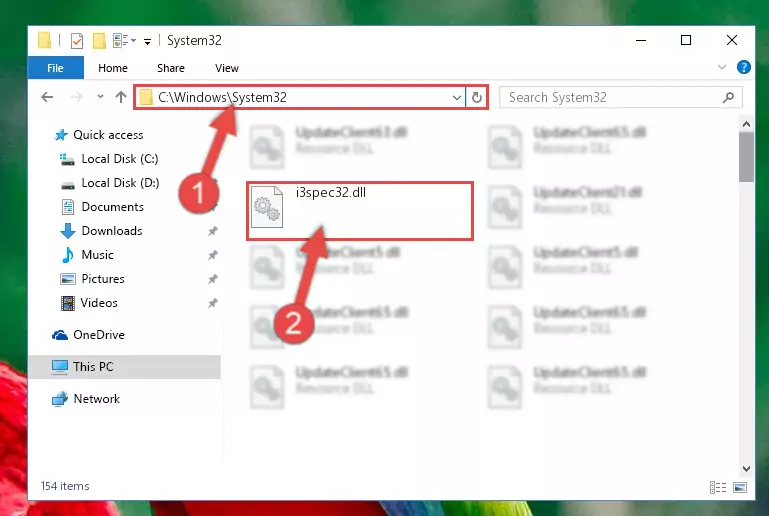Refresh the System32 folder view
This screenshot has height=516, width=769.
(x=476, y=97)
